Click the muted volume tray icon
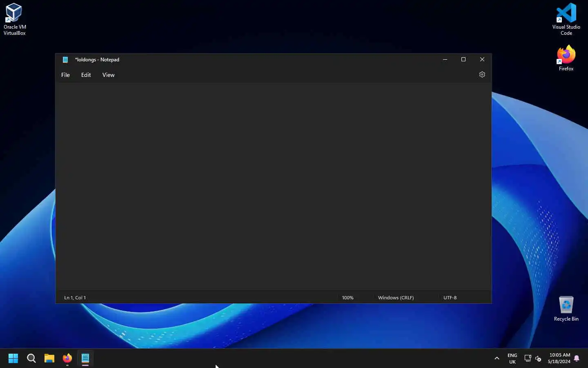 coord(538,359)
